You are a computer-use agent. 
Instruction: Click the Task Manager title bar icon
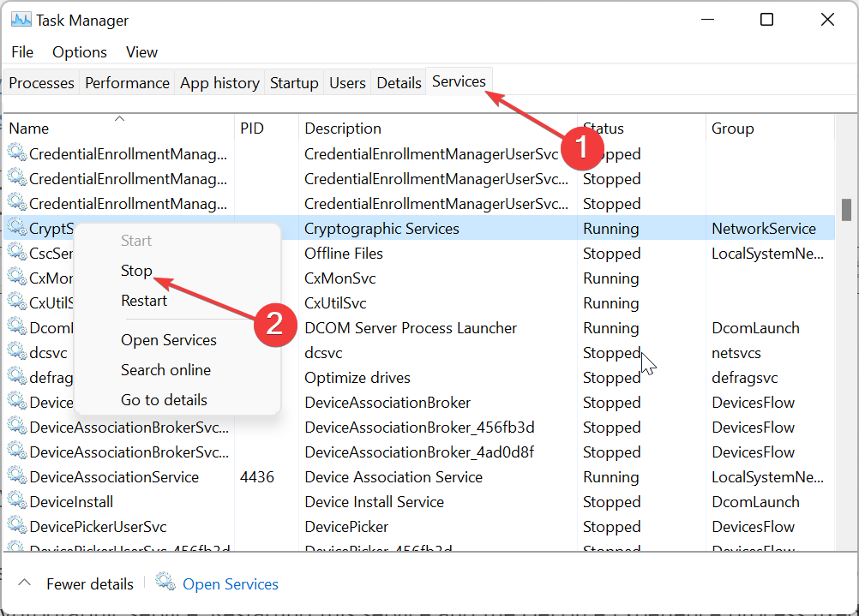21,20
